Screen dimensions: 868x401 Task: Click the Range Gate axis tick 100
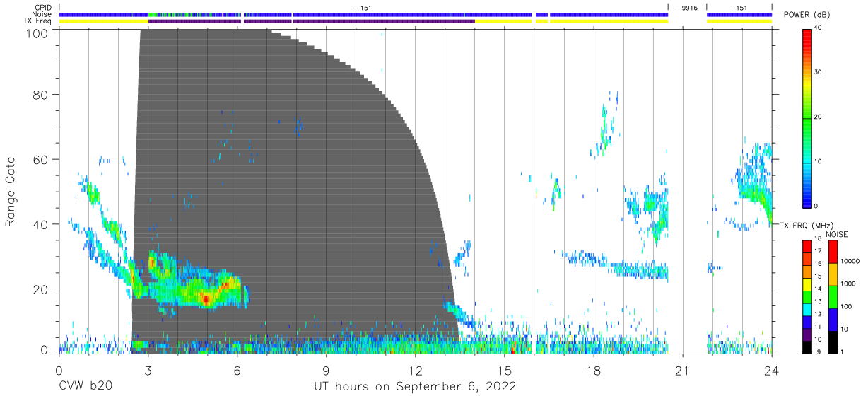coord(38,33)
